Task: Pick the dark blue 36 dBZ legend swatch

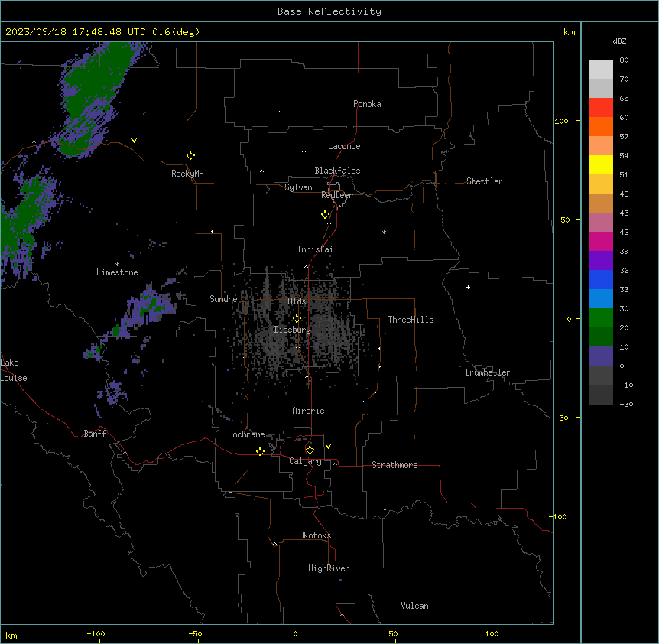Action: [601, 279]
